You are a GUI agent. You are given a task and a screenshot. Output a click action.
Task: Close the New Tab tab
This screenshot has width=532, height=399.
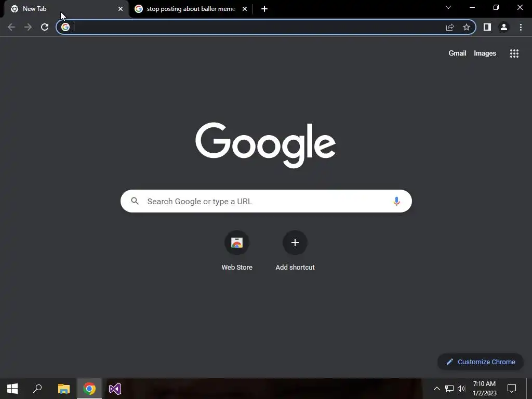(121, 9)
